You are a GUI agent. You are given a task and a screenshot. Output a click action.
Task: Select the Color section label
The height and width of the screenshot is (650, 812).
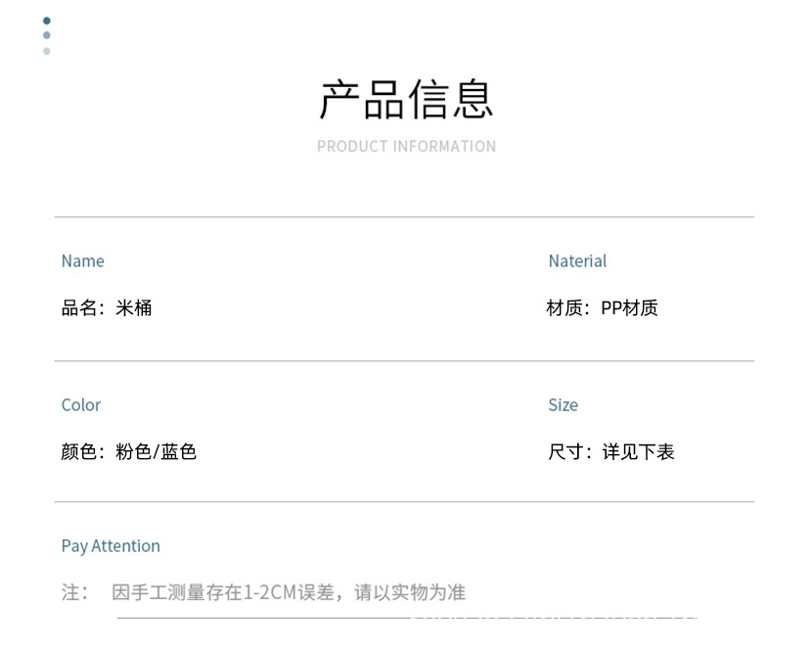(x=80, y=405)
